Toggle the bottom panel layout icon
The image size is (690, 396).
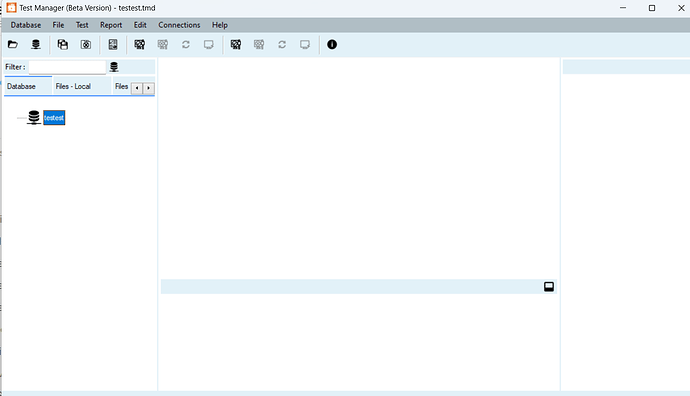click(x=549, y=287)
